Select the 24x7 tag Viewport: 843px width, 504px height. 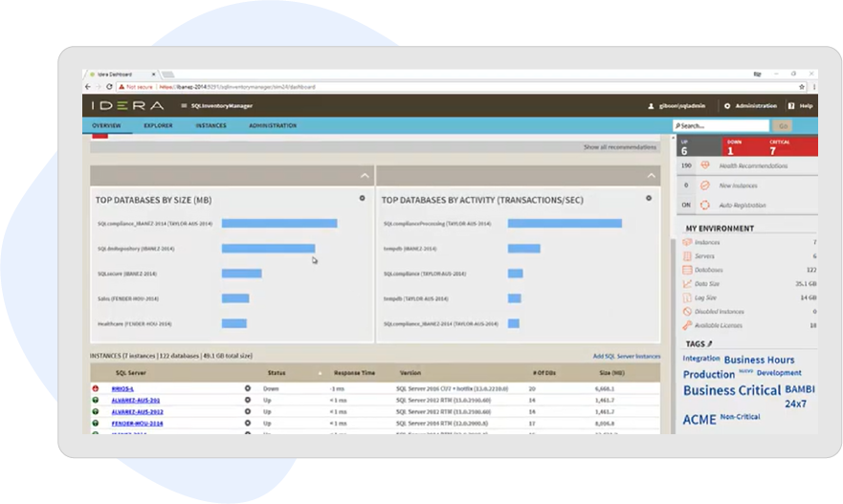point(796,404)
